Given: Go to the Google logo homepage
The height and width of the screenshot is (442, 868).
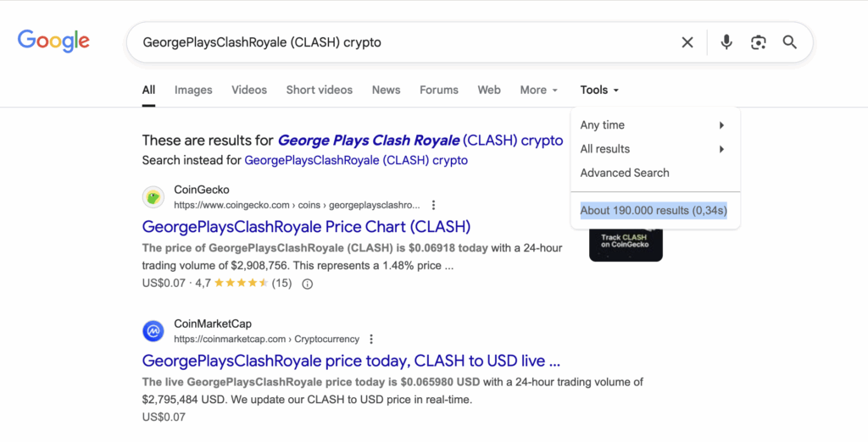Looking at the screenshot, I should [53, 41].
